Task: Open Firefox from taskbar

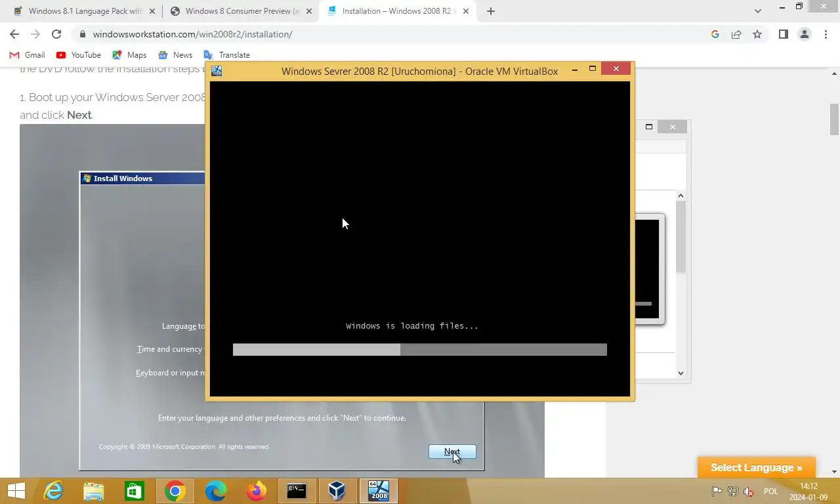Action: point(257,491)
